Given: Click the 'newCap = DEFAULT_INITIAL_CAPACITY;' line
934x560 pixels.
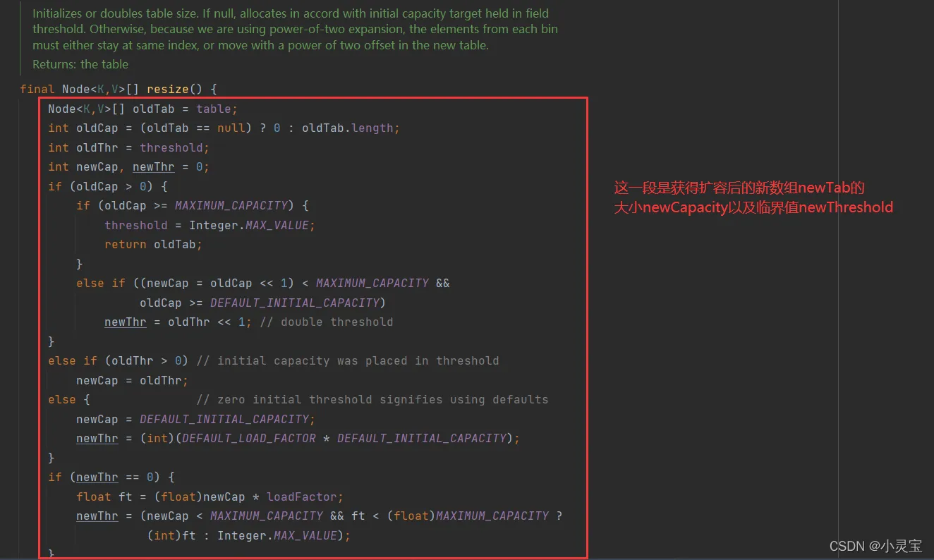Looking at the screenshot, I should point(196,419).
